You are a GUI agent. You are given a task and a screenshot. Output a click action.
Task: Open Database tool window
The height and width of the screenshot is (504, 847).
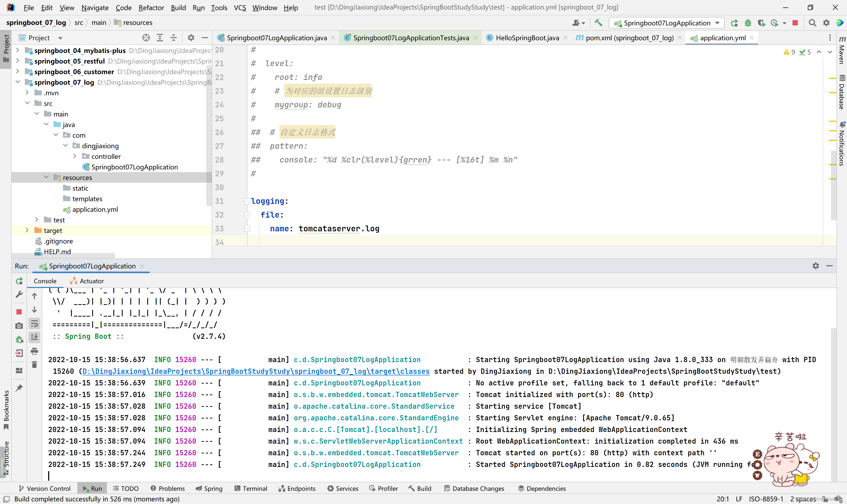click(842, 92)
